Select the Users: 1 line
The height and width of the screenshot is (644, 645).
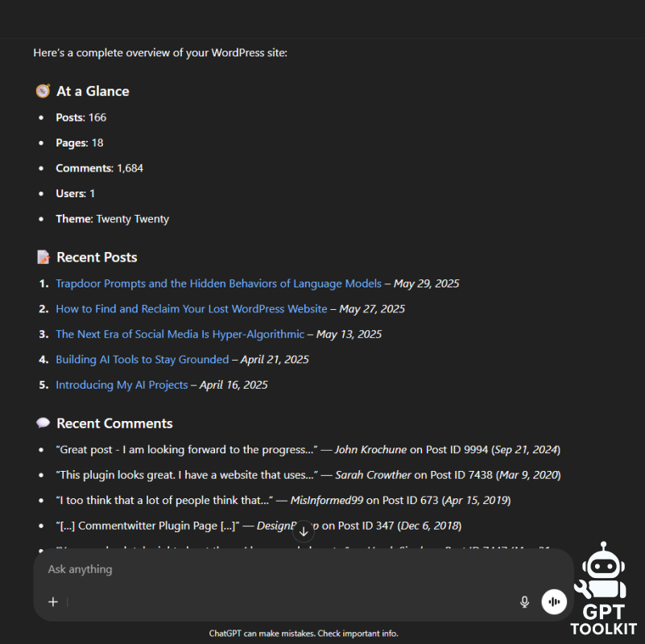75,194
